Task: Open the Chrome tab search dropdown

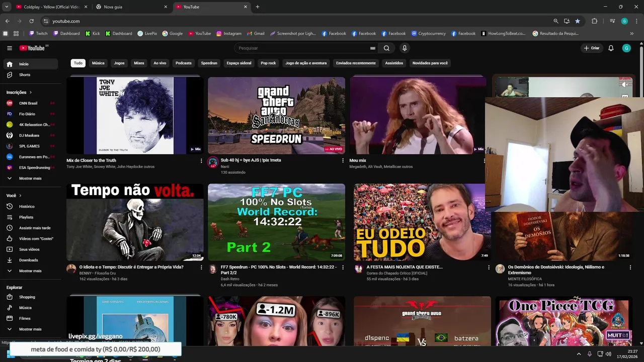Action: [7, 7]
